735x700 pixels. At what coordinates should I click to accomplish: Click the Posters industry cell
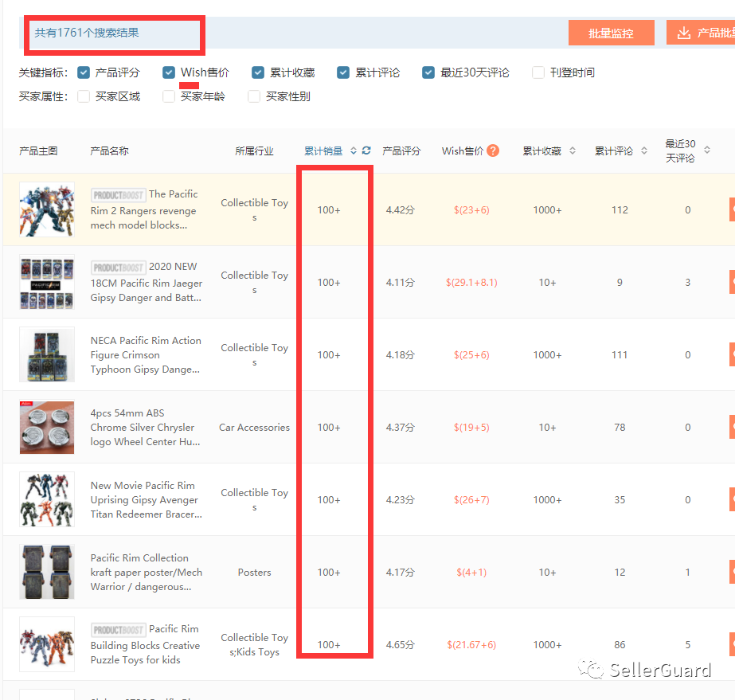[254, 572]
